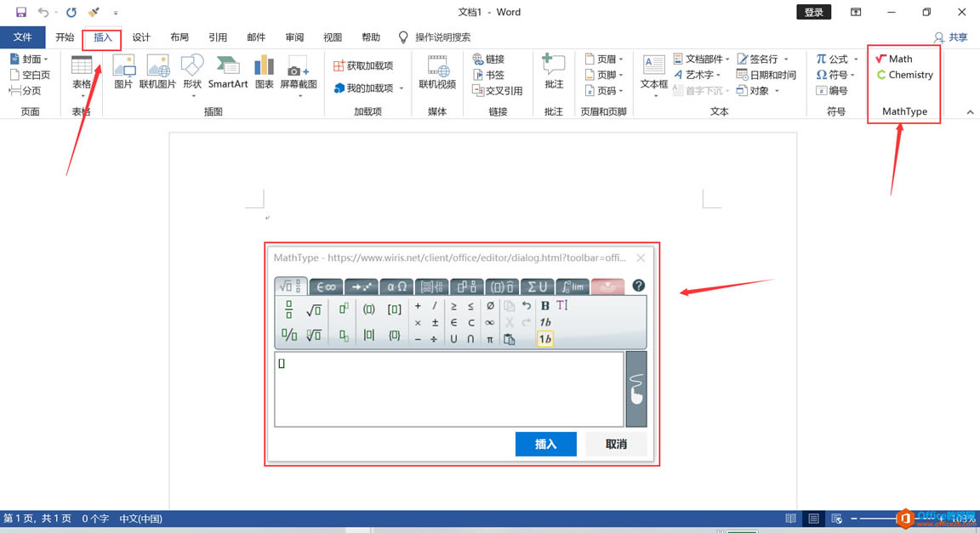Viewport: 980px width, 533px height.
Task: Insert the intersection symbol
Action: click(x=470, y=339)
